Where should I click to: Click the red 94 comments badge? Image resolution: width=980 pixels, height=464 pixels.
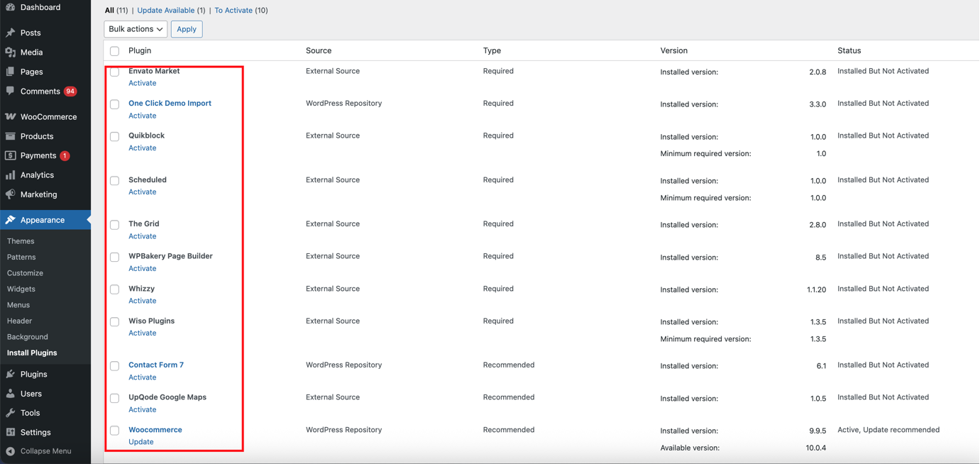70,92
